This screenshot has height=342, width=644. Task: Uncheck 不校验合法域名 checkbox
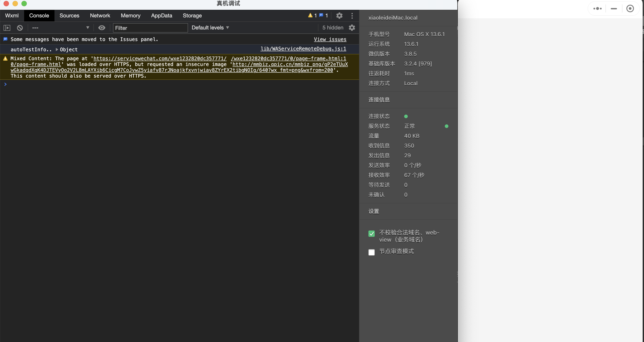pyautogui.click(x=372, y=234)
